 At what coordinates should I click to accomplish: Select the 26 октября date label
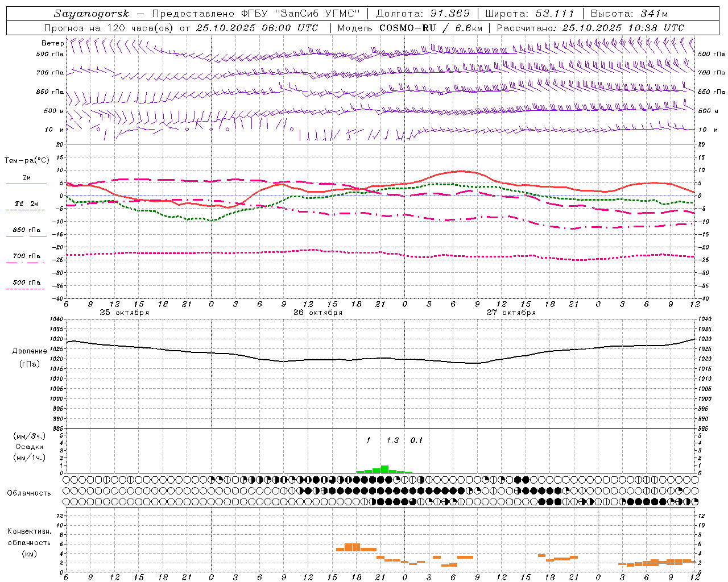(x=318, y=313)
